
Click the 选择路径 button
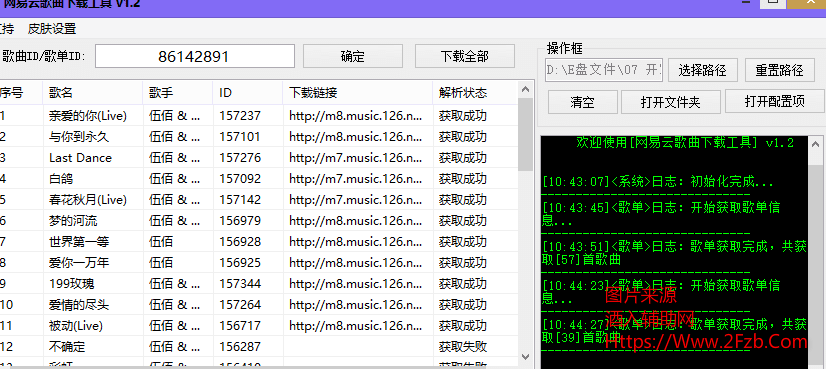(703, 70)
